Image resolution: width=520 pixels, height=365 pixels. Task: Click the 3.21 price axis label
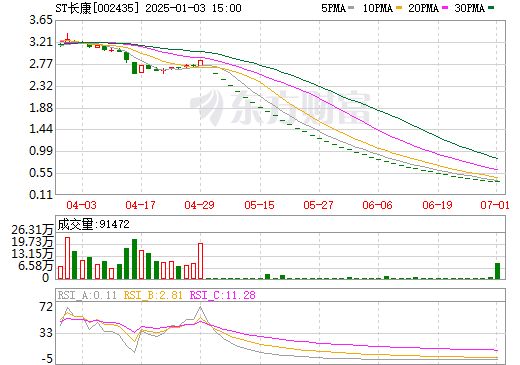(x=41, y=42)
